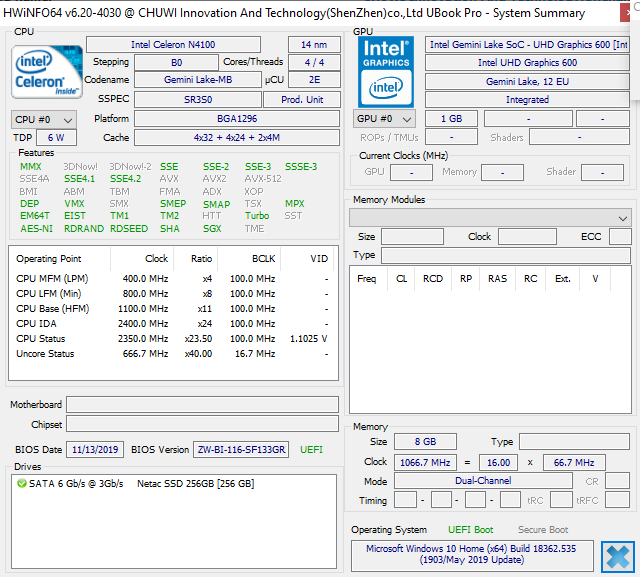Screen dimensions: 640x577
Task: Click the Freq column header in memory table
Action: click(366, 279)
